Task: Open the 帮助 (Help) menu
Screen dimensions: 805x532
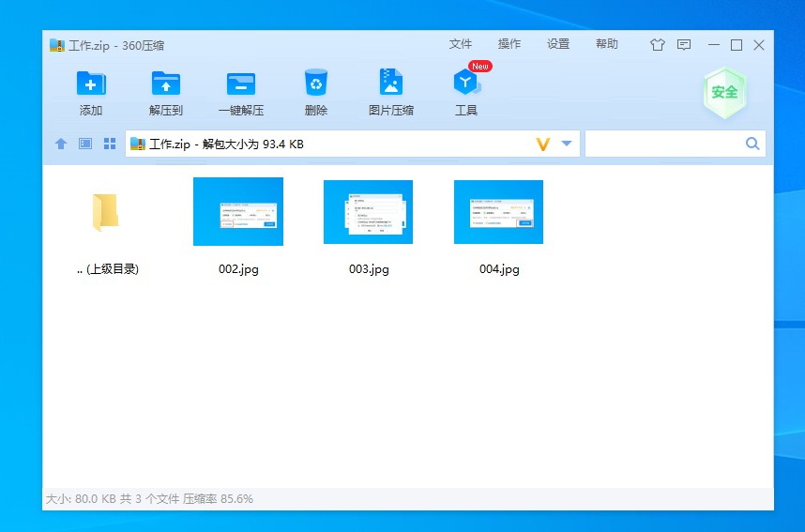Action: [607, 44]
